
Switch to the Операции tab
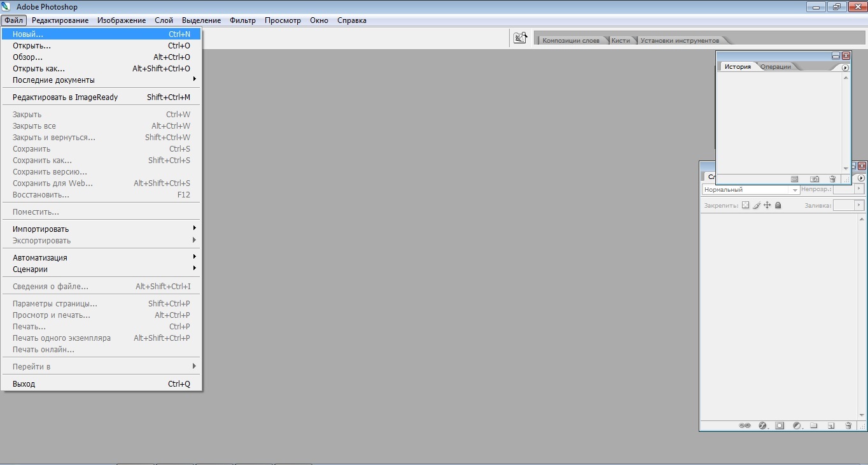(x=776, y=66)
